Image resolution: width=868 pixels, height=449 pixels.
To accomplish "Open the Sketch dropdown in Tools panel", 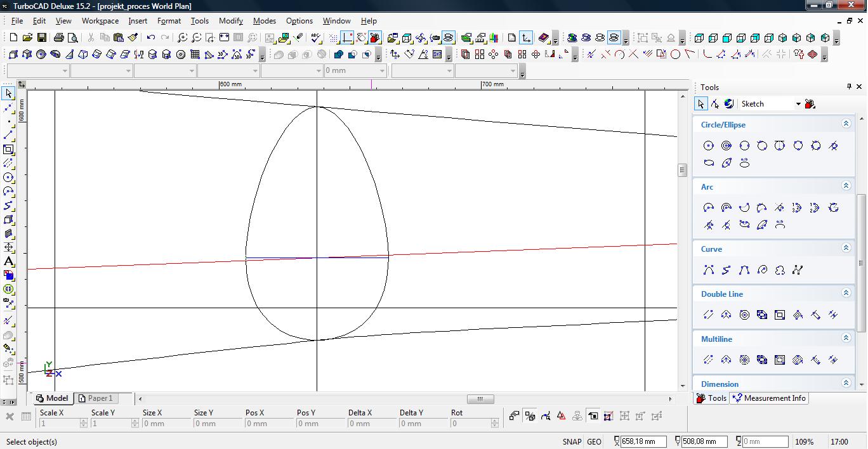I will [x=798, y=104].
